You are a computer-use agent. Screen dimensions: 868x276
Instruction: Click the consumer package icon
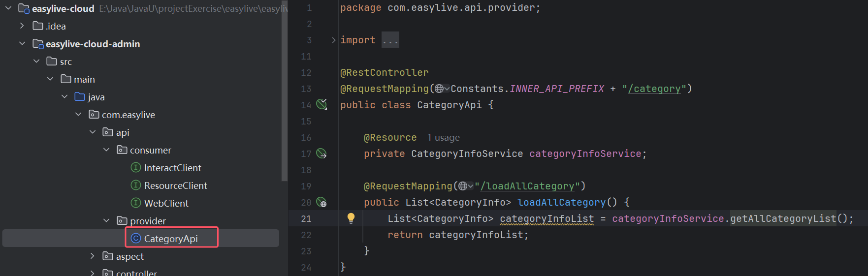coord(122,150)
